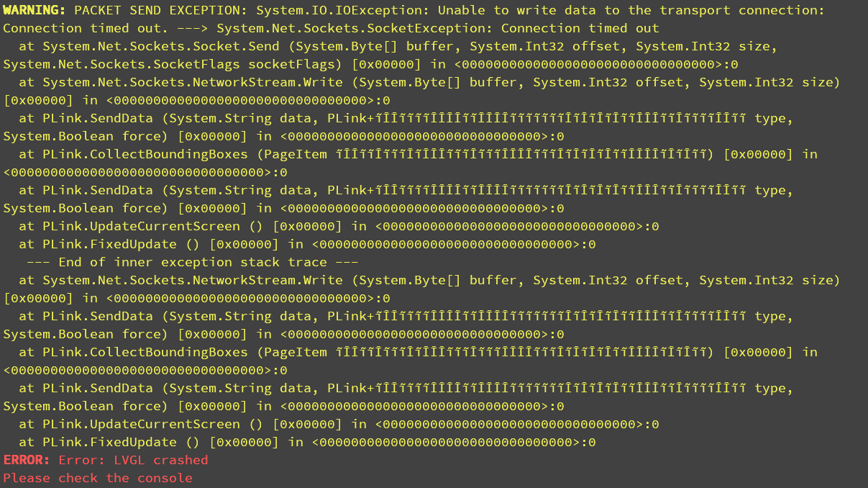Screen dimensions: 868x488
Task: Select the first PLink.SendData stack frame
Action: point(398,127)
